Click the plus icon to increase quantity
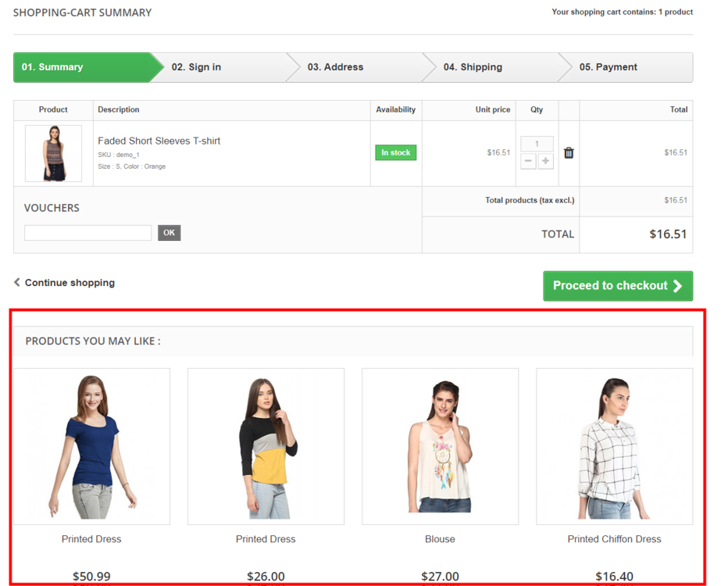The image size is (728, 586). tap(544, 161)
